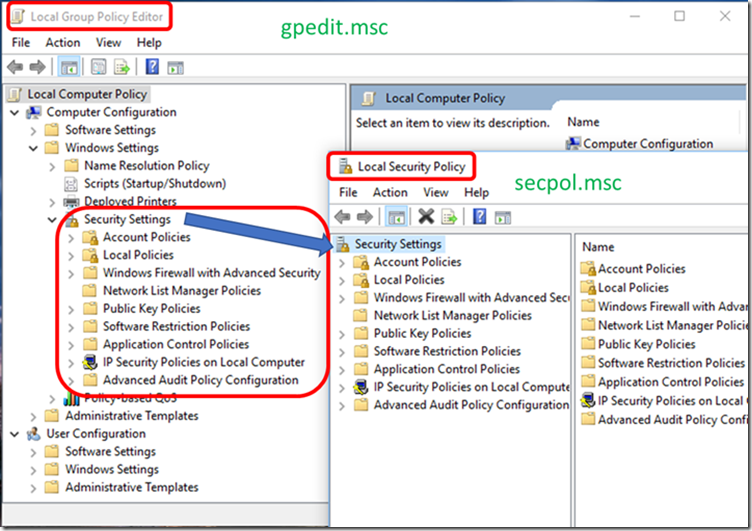
Task: Select Application Control Policies in secpol tree
Action: (x=447, y=369)
